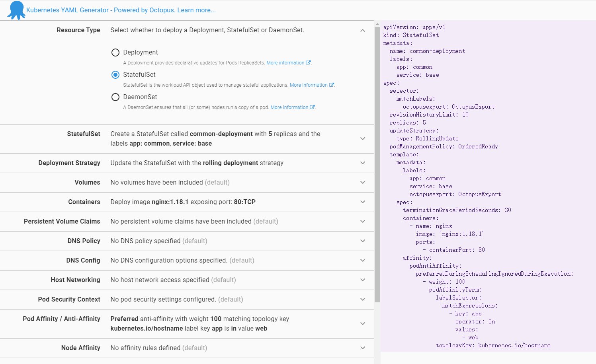Screen dimensions: 596x364
Task: Open the Persistent Volume Claims row
Action: (362, 222)
